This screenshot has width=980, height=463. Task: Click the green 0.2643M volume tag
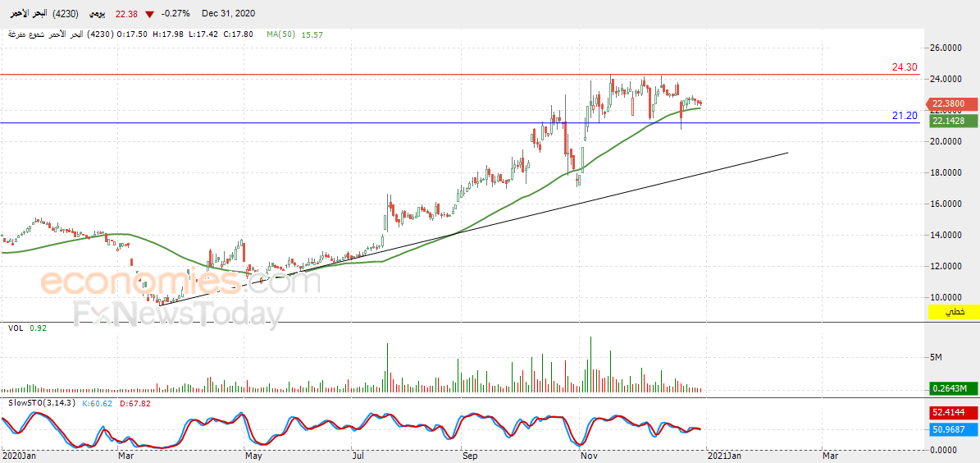[x=950, y=388]
